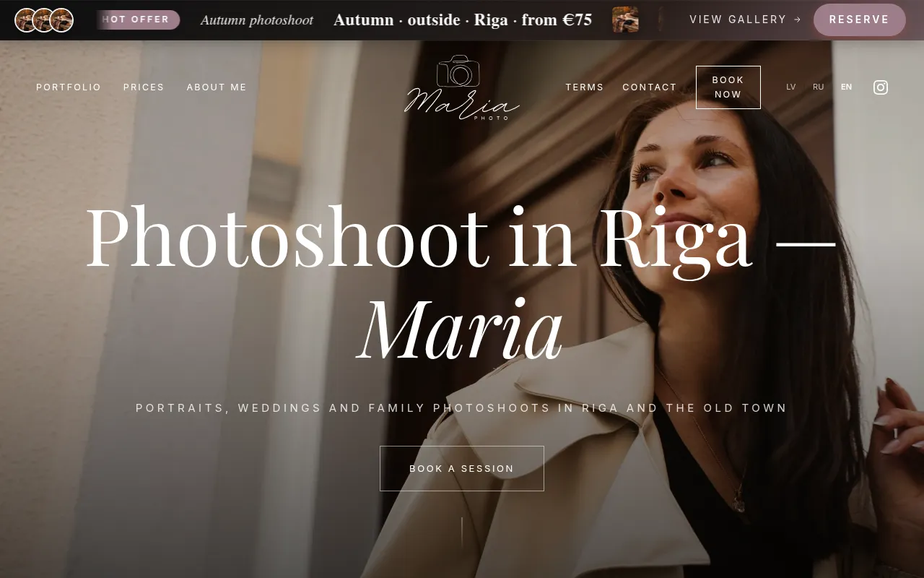Viewport: 924px width, 578px height.
Task: Click the HOT OFFER badge
Action: (x=138, y=20)
